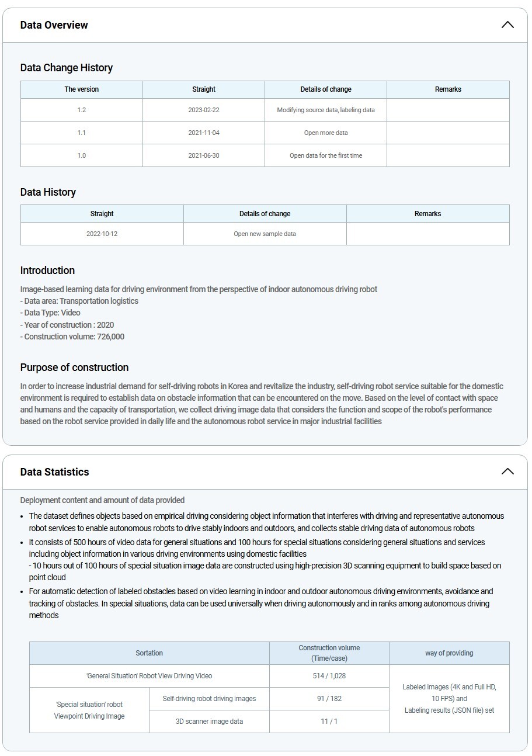
Task: Collapse the Data Overview section chevron
Action: coord(507,25)
